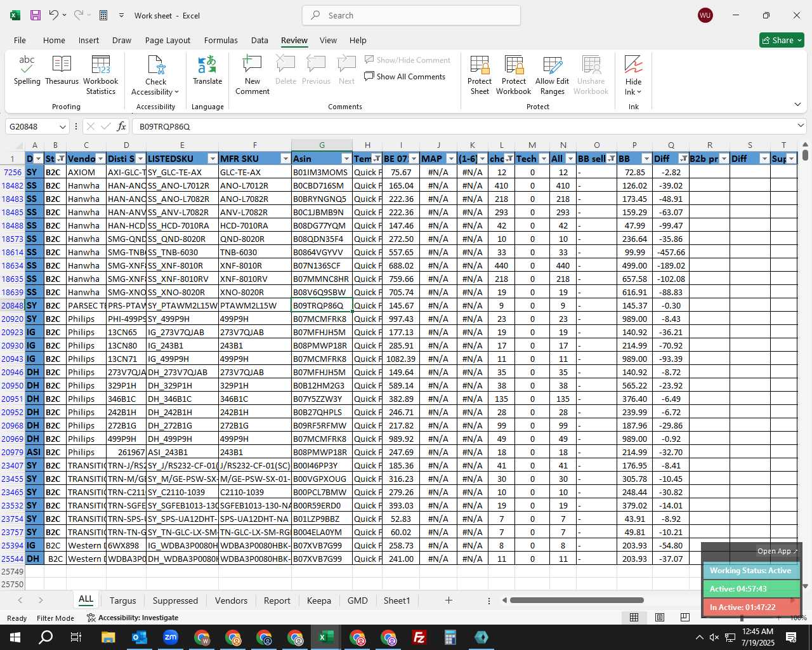812x650 pixels.
Task: Click the WU account avatar
Action: [x=705, y=15]
